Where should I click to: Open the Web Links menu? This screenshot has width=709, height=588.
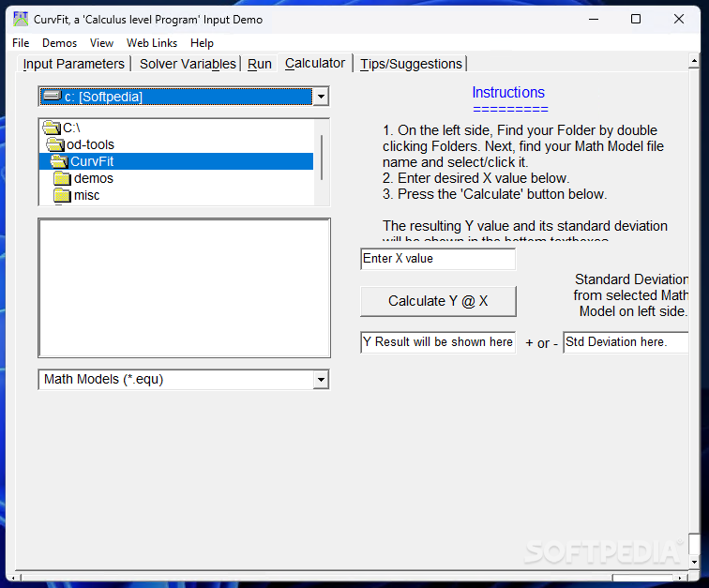pos(152,43)
